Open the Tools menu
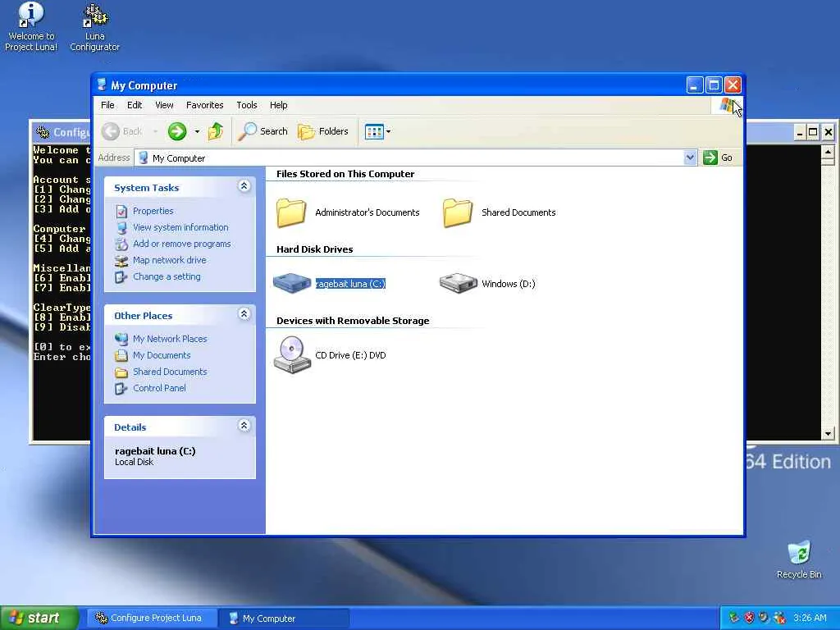The height and width of the screenshot is (630, 840). click(247, 105)
